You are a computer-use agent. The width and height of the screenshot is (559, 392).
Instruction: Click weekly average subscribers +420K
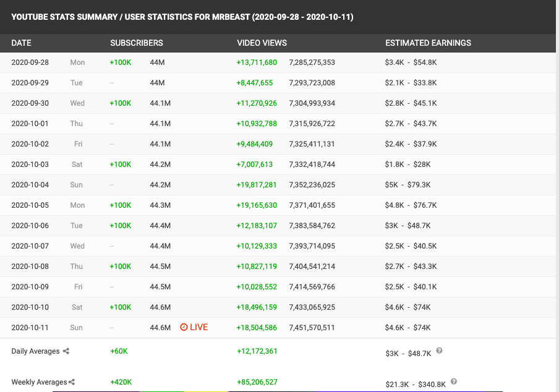coord(121,382)
